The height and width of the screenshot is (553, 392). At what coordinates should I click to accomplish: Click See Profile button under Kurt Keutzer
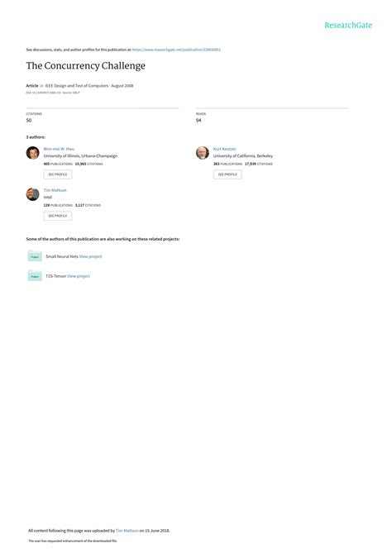click(227, 174)
